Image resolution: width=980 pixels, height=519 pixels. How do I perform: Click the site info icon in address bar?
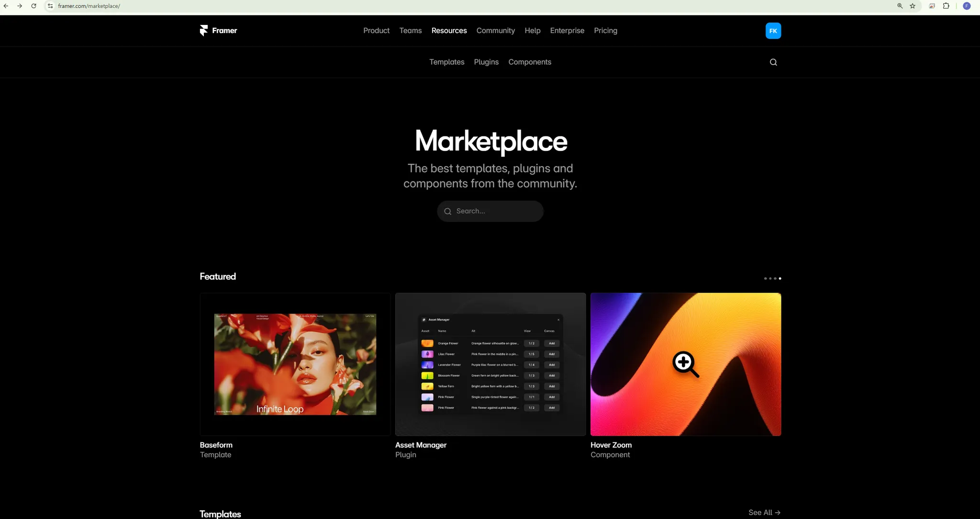[50, 6]
